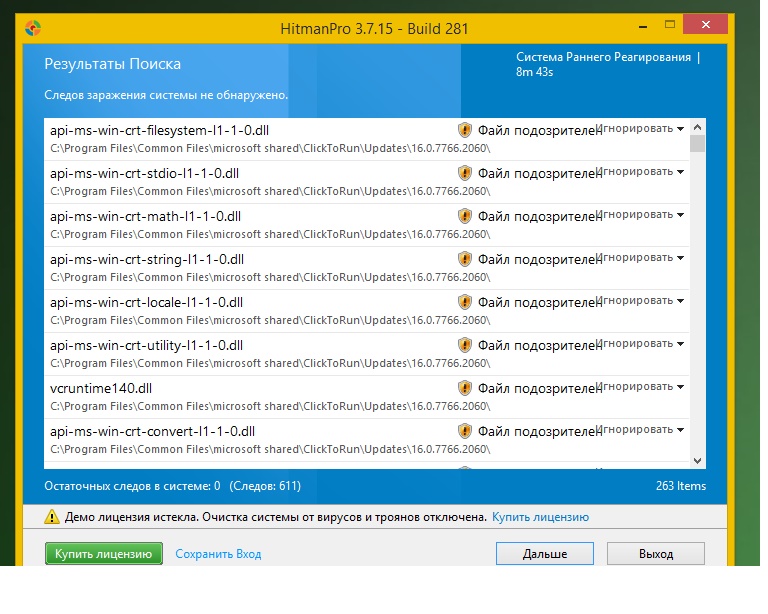Click shield icon for vcruntime140.dll
This screenshot has width=768, height=614.
[464, 388]
